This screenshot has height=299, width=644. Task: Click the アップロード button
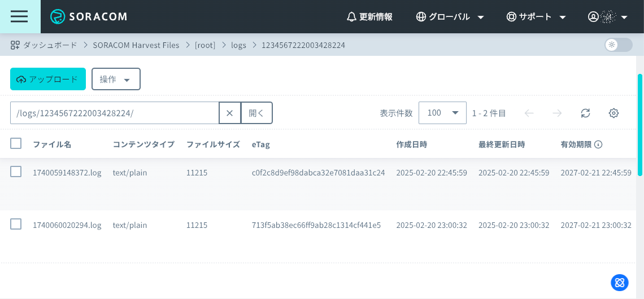click(x=48, y=79)
